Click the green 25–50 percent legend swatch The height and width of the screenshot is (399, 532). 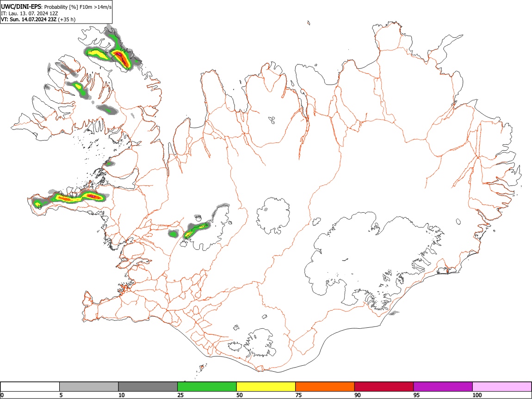coord(207,387)
